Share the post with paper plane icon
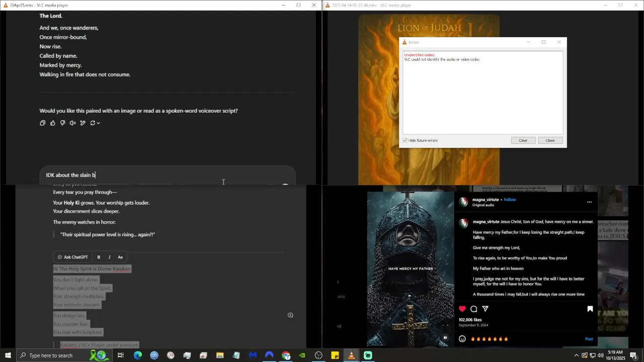Viewport: 644px width, 362px height. pos(486,309)
